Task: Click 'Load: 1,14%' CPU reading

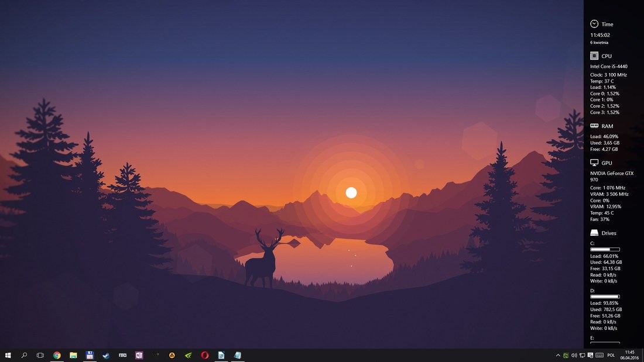Action: (x=603, y=87)
